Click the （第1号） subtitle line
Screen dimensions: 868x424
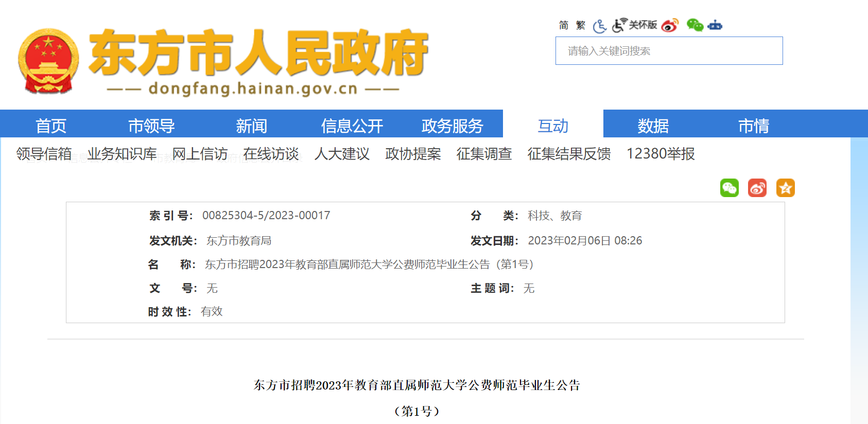pyautogui.click(x=417, y=411)
